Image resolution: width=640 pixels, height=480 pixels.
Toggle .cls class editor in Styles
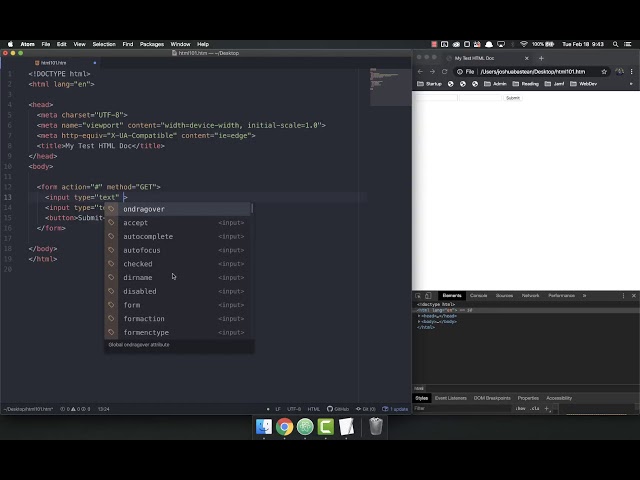click(x=534, y=408)
